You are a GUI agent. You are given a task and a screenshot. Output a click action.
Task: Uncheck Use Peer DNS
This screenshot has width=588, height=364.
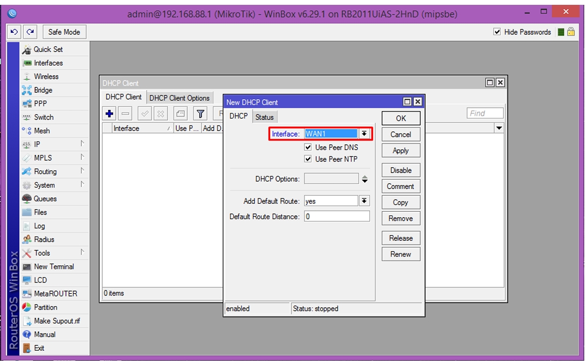point(308,147)
